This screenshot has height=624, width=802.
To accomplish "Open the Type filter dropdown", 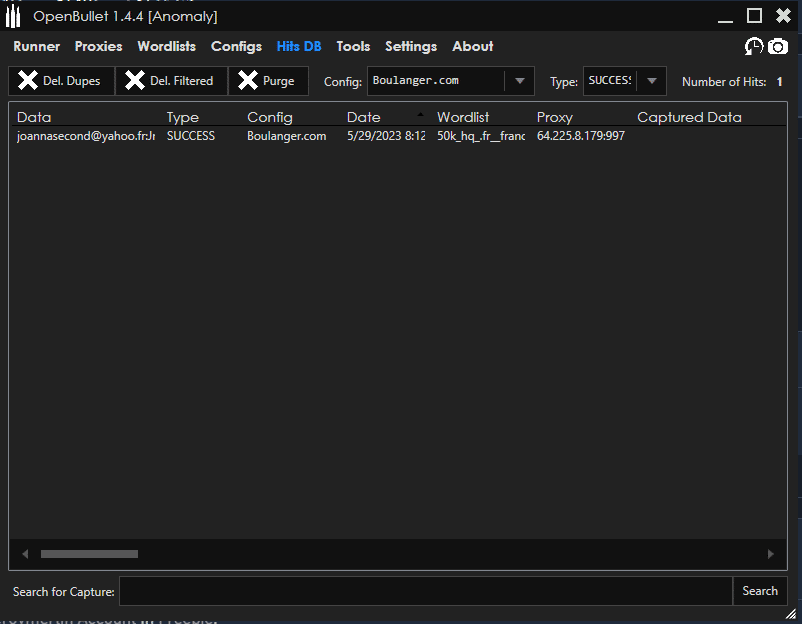I will [x=652, y=81].
